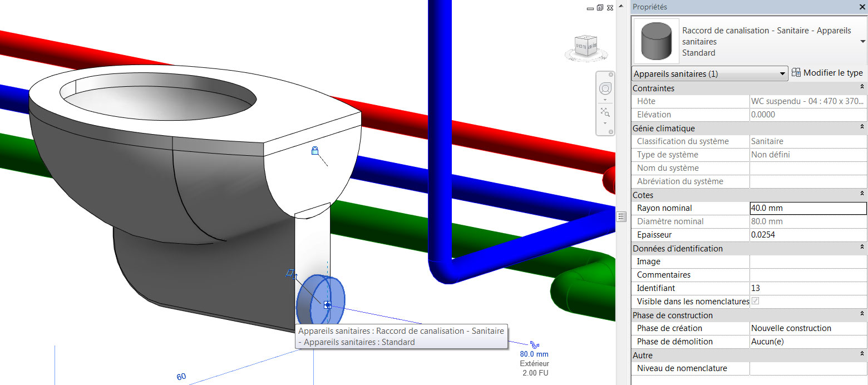This screenshot has width=868, height=385.
Task: Close the Propriétés panel
Action: (x=862, y=7)
